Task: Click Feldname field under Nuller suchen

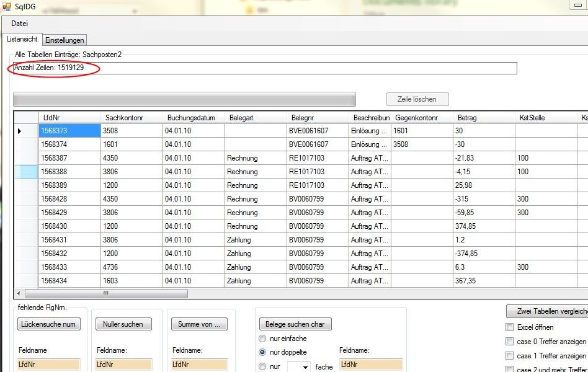Action: tap(124, 365)
